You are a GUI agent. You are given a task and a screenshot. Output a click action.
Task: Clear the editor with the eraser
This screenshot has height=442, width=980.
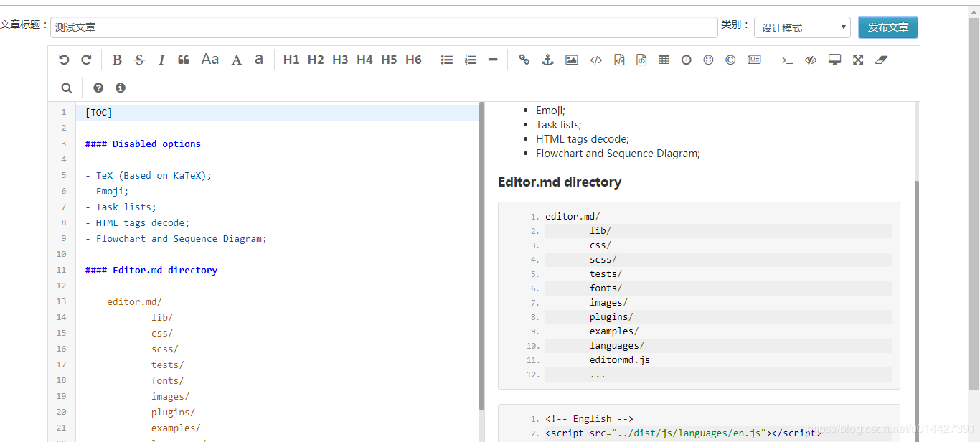click(x=882, y=60)
